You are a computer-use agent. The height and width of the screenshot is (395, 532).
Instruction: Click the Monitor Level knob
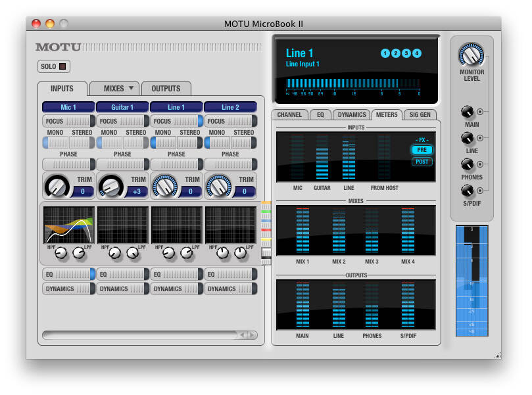click(x=471, y=55)
